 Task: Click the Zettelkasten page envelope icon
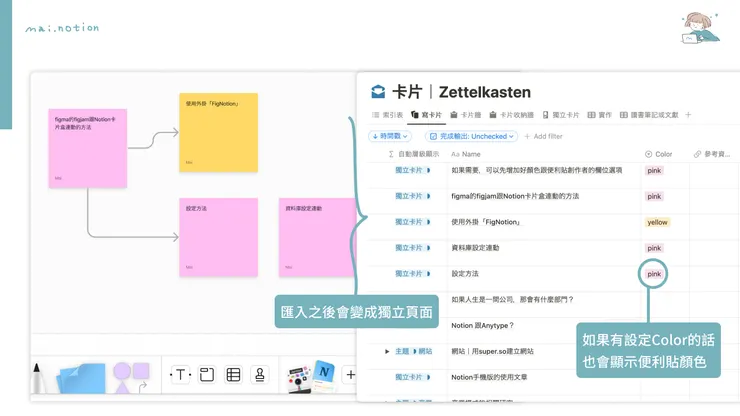pyautogui.click(x=378, y=92)
